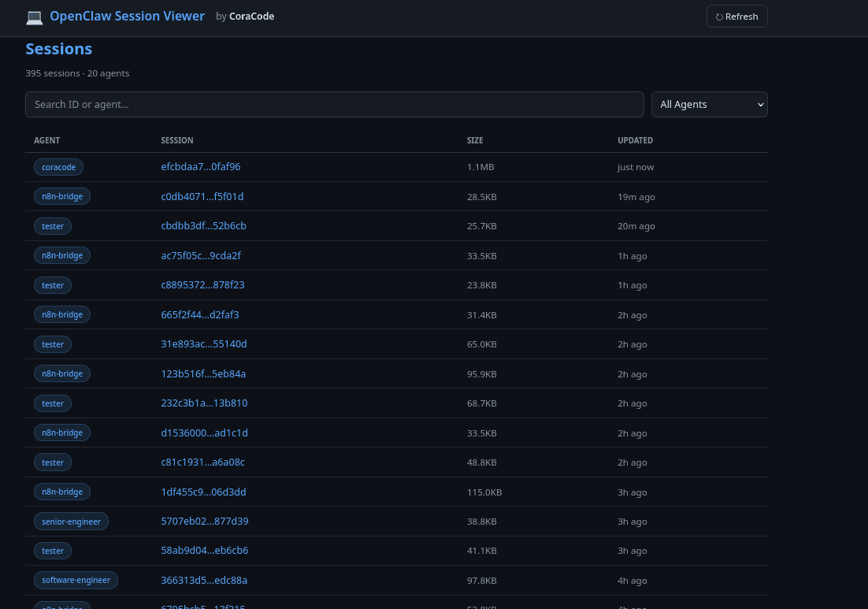The width and height of the screenshot is (868, 609).
Task: Open session c8895372...878f23
Action: click(202, 284)
